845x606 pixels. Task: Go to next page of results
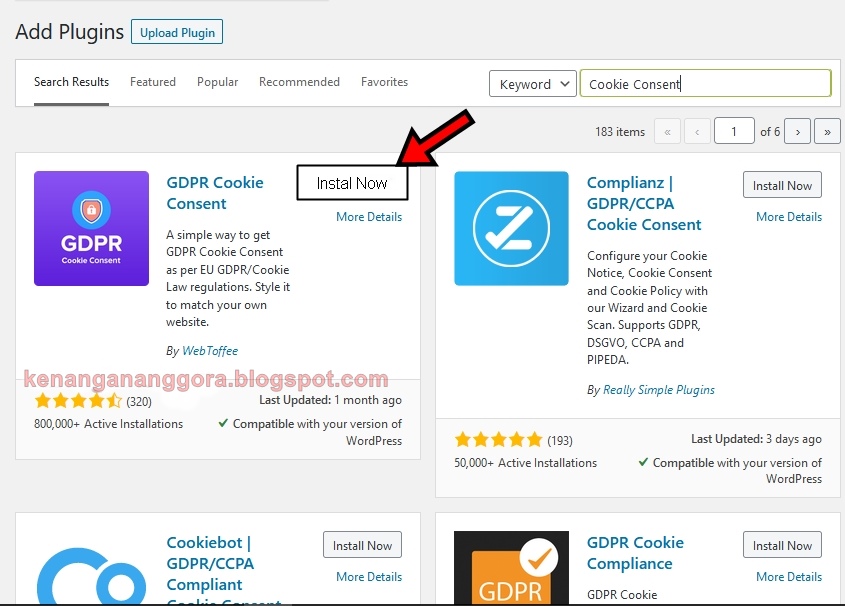tap(798, 131)
